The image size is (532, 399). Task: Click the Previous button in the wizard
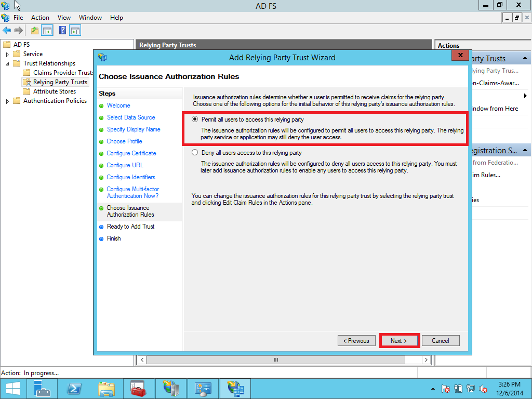[x=356, y=340]
